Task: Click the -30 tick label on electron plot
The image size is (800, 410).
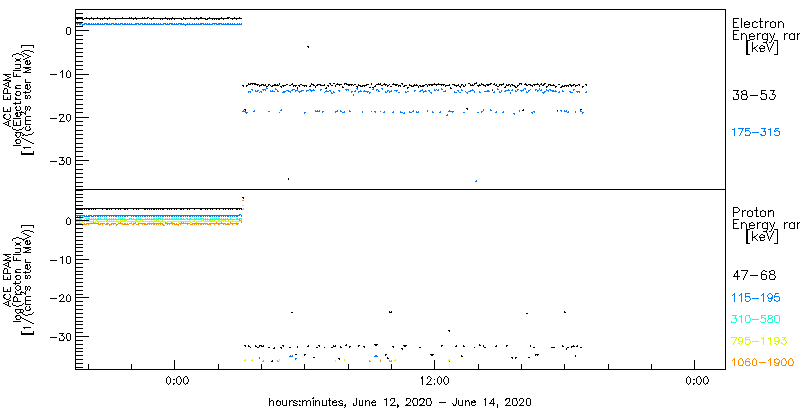Action: [x=61, y=161]
